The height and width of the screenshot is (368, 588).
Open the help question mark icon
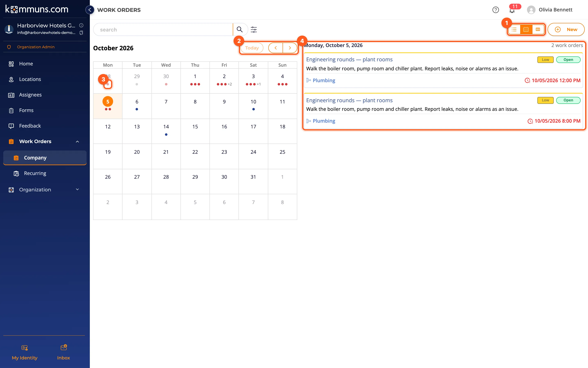point(496,10)
